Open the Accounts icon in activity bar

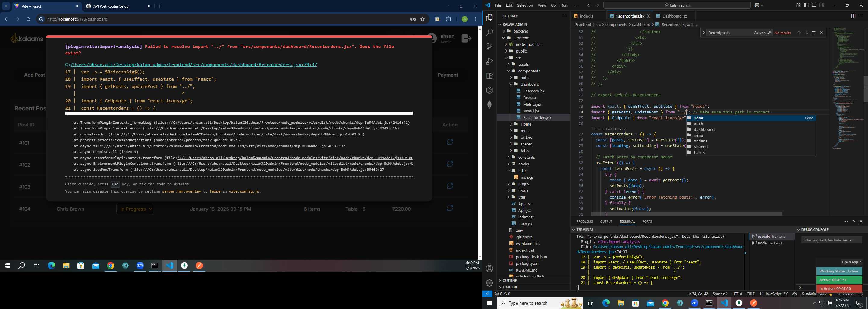(x=489, y=269)
